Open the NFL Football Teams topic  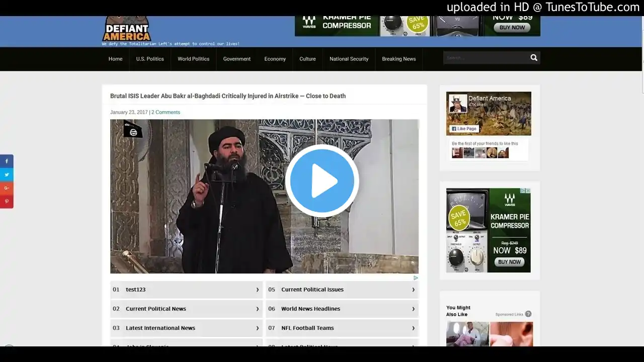point(307,328)
